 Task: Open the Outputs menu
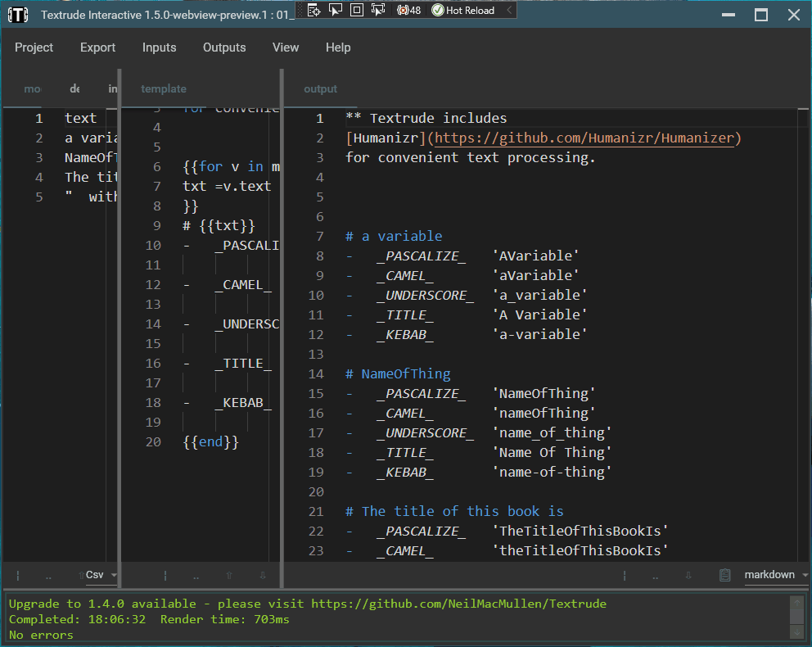pyautogui.click(x=224, y=48)
